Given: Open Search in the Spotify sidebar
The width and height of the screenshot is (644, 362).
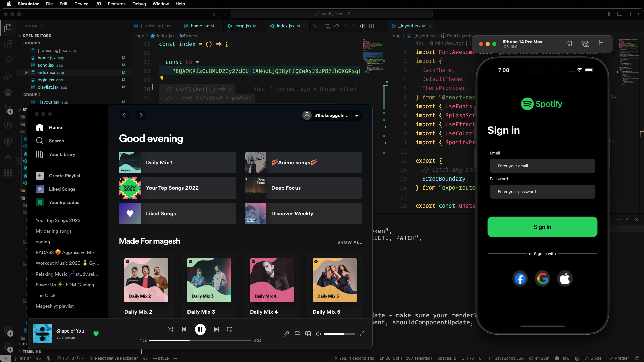Looking at the screenshot, I should click(x=56, y=141).
